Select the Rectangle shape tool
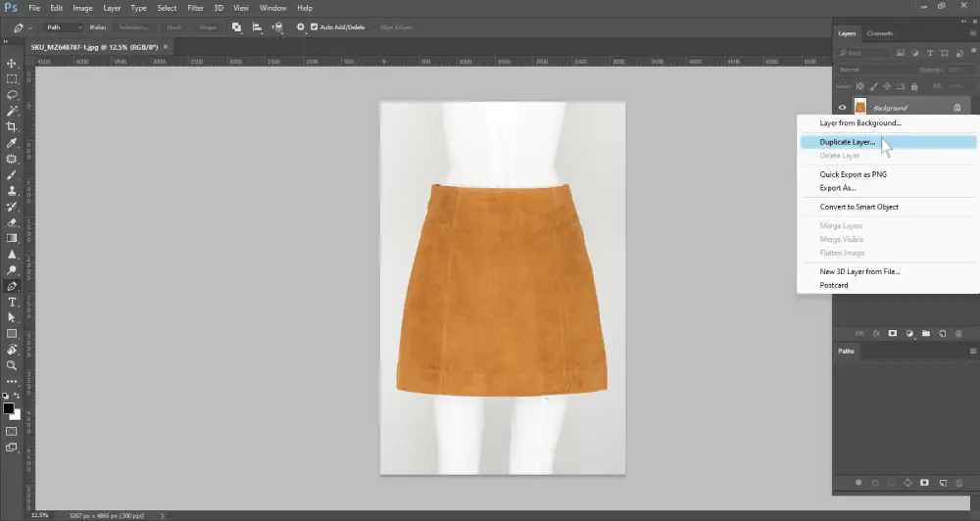The height and width of the screenshot is (521, 980). click(11, 334)
